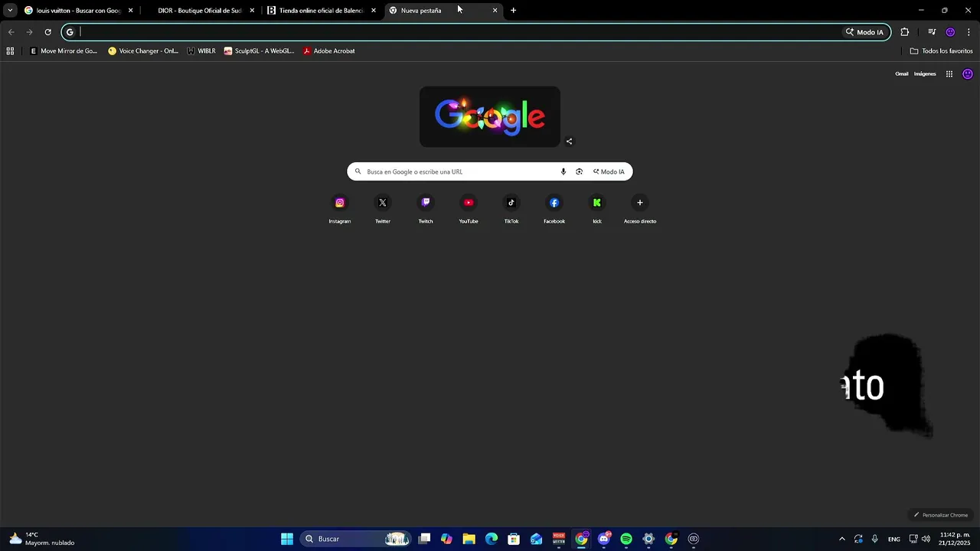The height and width of the screenshot is (551, 980).
Task: Select the Nueva pestaña tab
Action: [x=443, y=11]
